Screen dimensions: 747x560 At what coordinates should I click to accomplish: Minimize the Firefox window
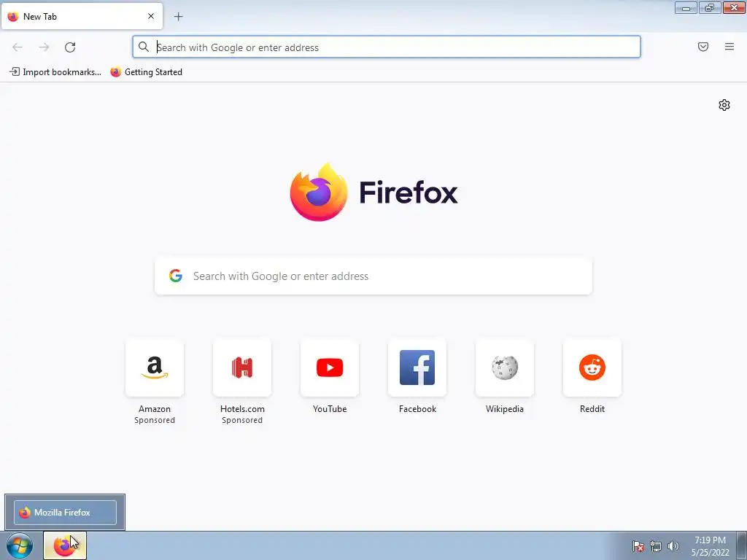(686, 7)
